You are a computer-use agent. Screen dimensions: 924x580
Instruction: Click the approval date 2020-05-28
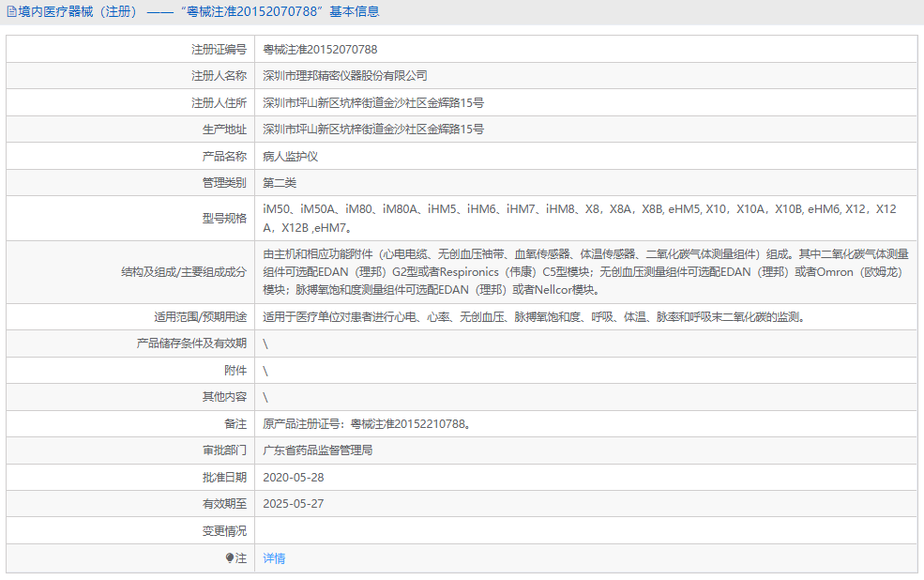293,478
